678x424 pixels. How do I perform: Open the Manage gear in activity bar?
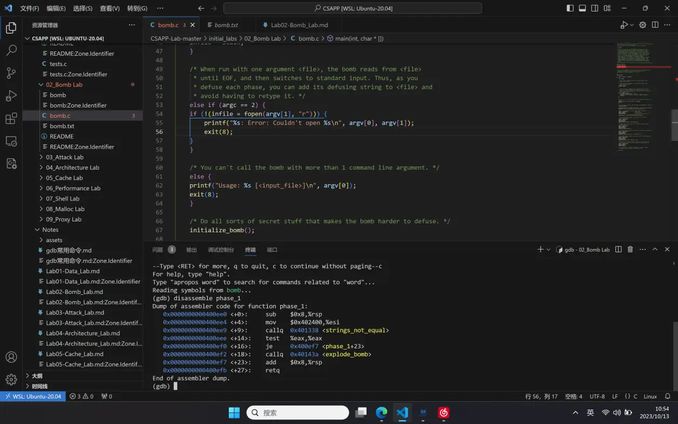pyautogui.click(x=11, y=379)
